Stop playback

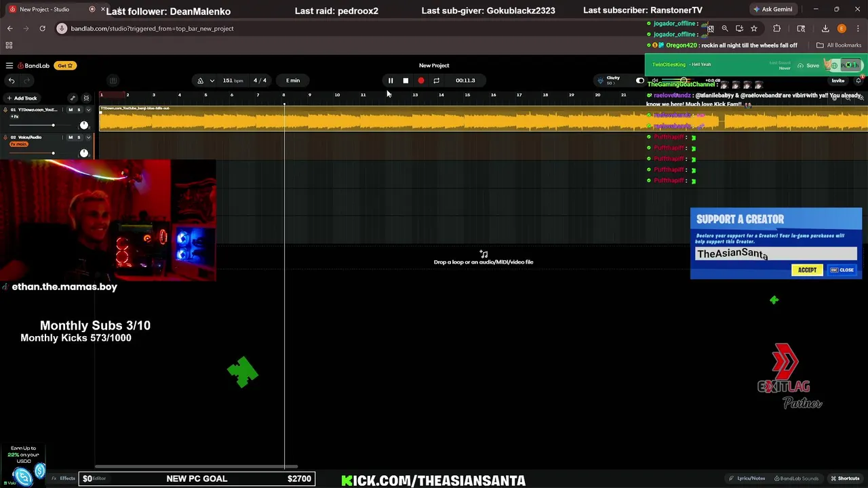click(406, 81)
